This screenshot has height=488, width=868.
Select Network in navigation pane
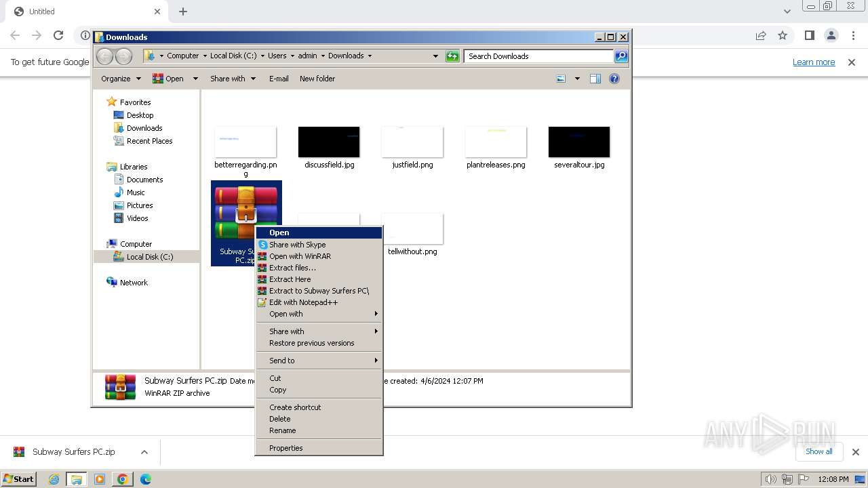click(134, 283)
